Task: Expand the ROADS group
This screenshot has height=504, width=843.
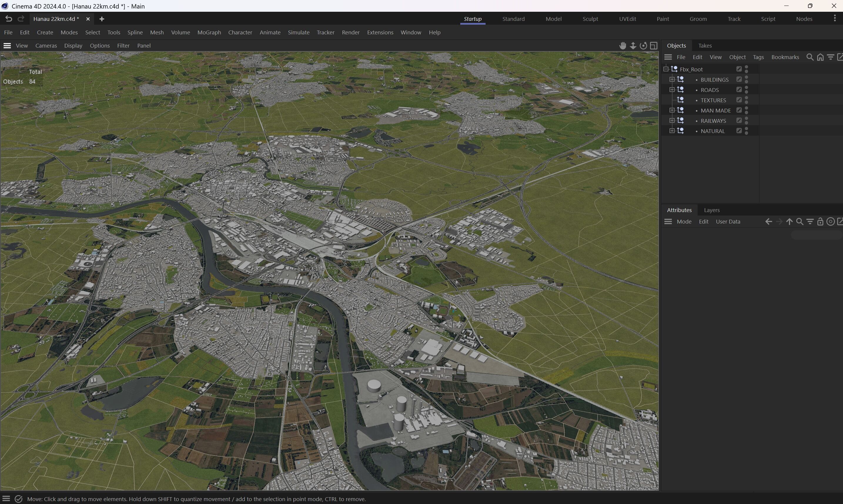Action: pos(672,90)
